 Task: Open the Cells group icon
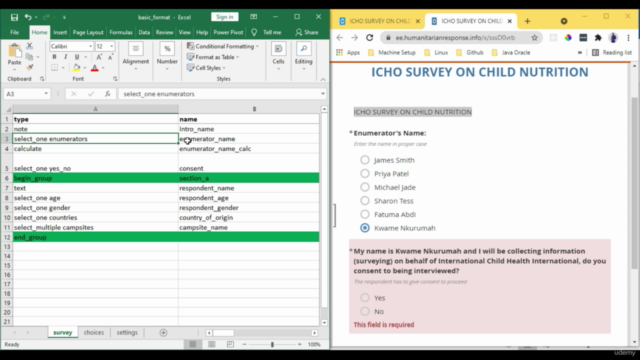click(278, 49)
